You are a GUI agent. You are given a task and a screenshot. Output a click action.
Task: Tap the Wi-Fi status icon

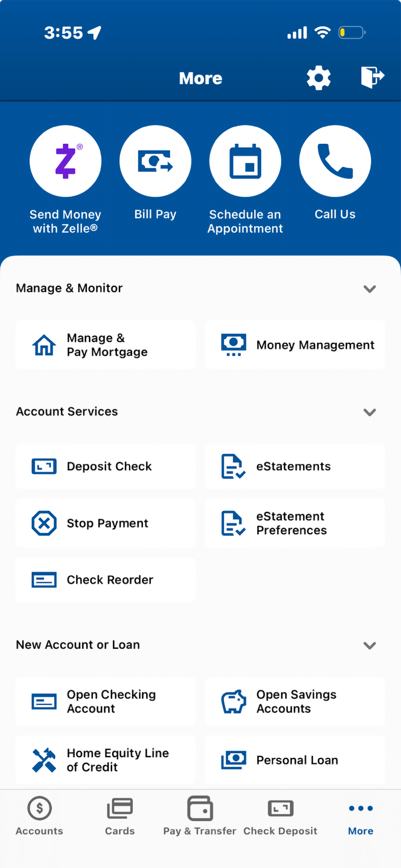pyautogui.click(x=322, y=33)
